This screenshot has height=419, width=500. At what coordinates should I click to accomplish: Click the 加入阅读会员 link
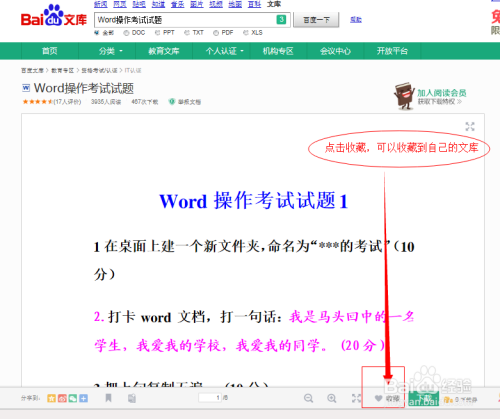[x=442, y=93]
